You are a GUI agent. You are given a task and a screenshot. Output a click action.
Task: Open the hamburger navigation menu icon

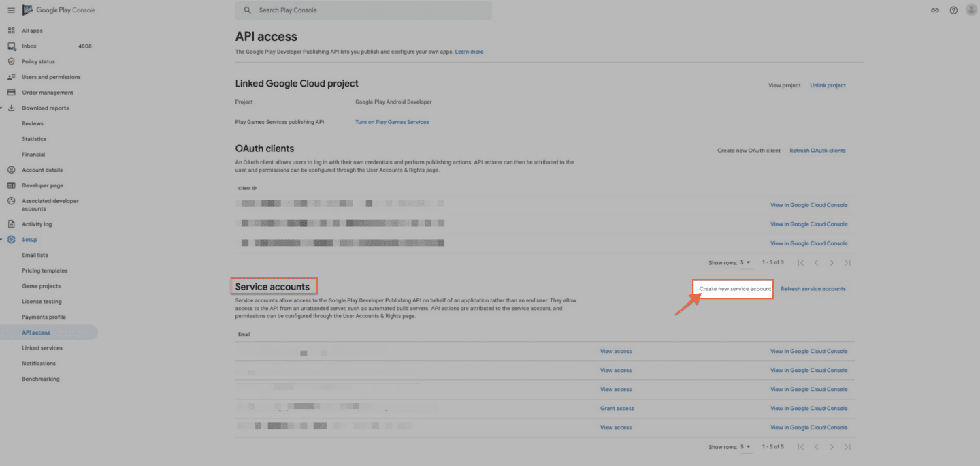tap(10, 10)
